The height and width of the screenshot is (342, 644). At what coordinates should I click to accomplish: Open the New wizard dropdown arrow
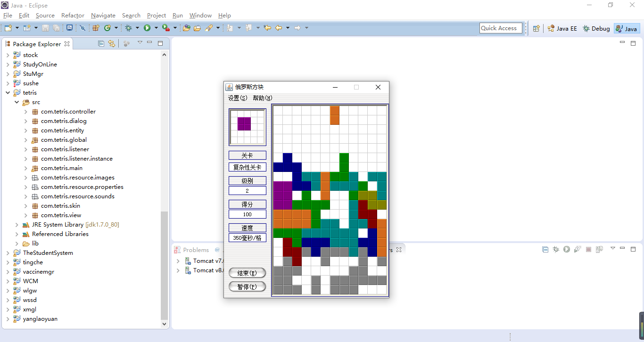tap(17, 28)
